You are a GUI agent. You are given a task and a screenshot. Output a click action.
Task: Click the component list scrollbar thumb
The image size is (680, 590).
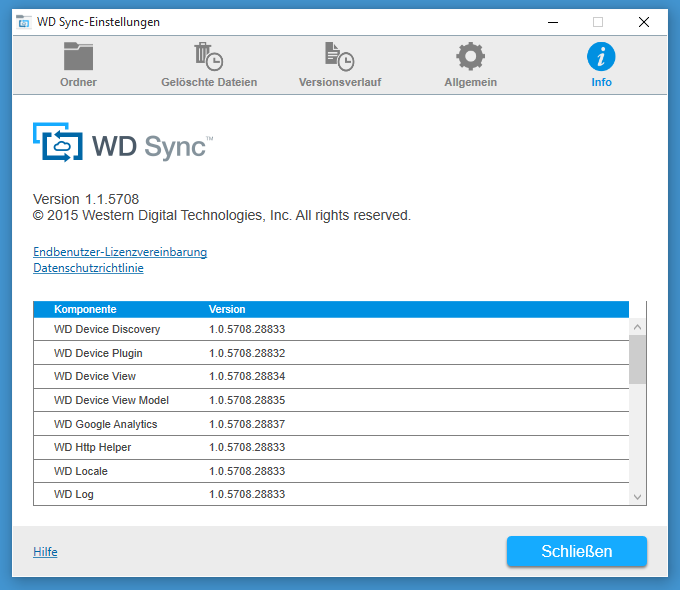tap(637, 360)
